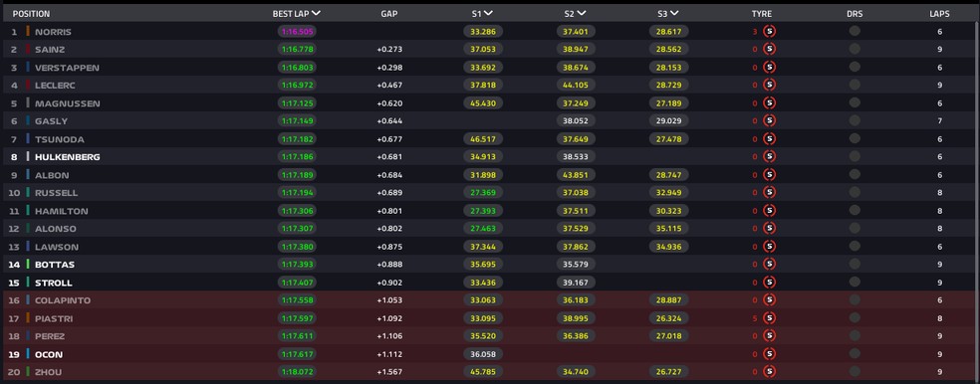Click Piastri's DRS indicator dot
980x384 pixels.
coord(855,318)
